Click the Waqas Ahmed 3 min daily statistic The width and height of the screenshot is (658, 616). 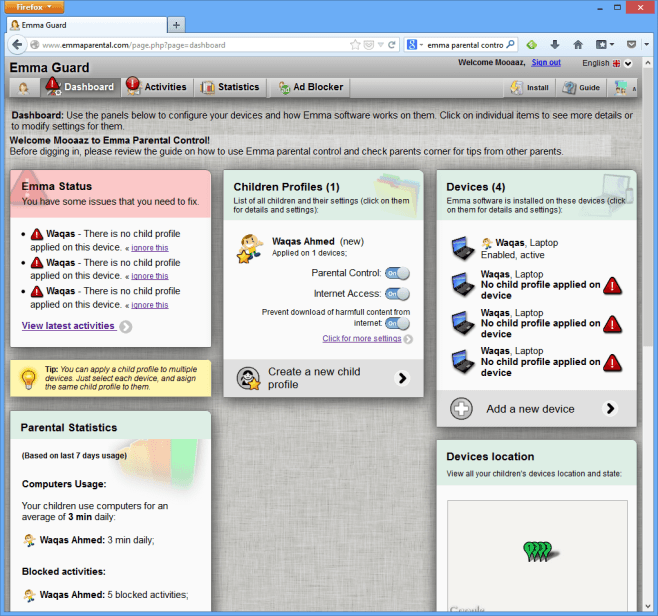(x=89, y=540)
